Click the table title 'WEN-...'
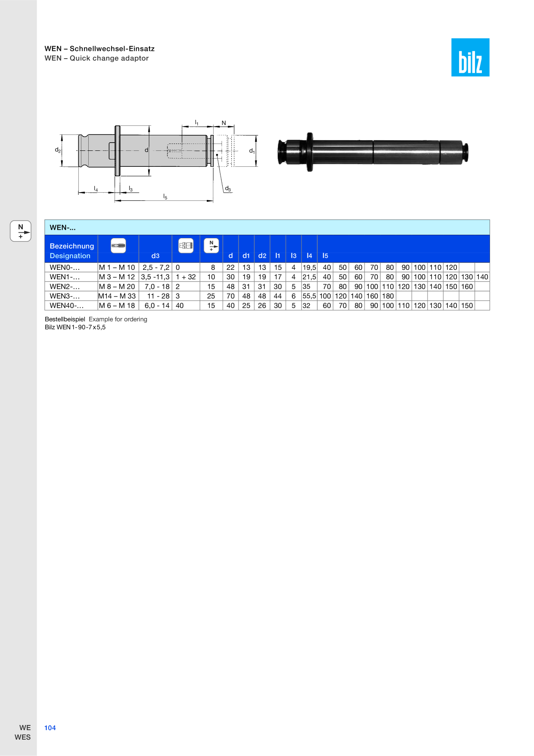Image resolution: width=534 pixels, height=756 pixels. (x=62, y=228)
